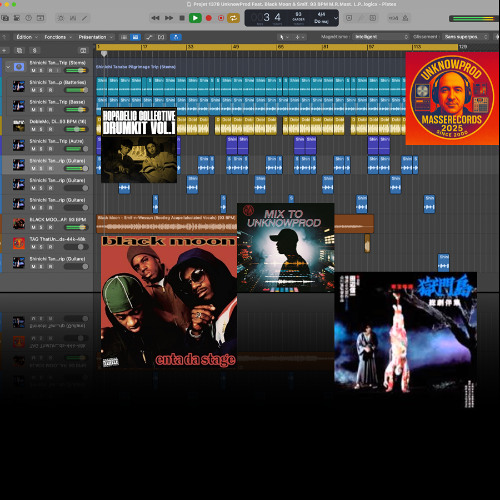Screen dimensions: 500x500
Task: Open the Magnétisme Intelligent dropdown
Action: coord(381,37)
